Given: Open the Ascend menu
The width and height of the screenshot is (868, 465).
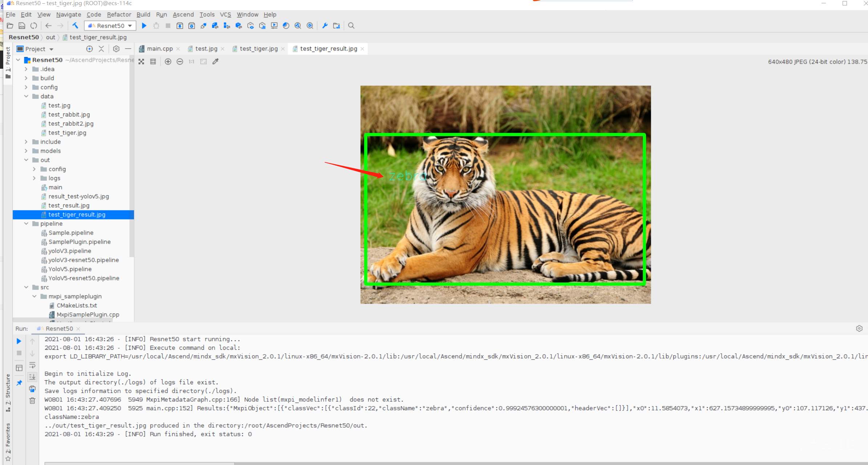Looking at the screenshot, I should click(x=183, y=15).
